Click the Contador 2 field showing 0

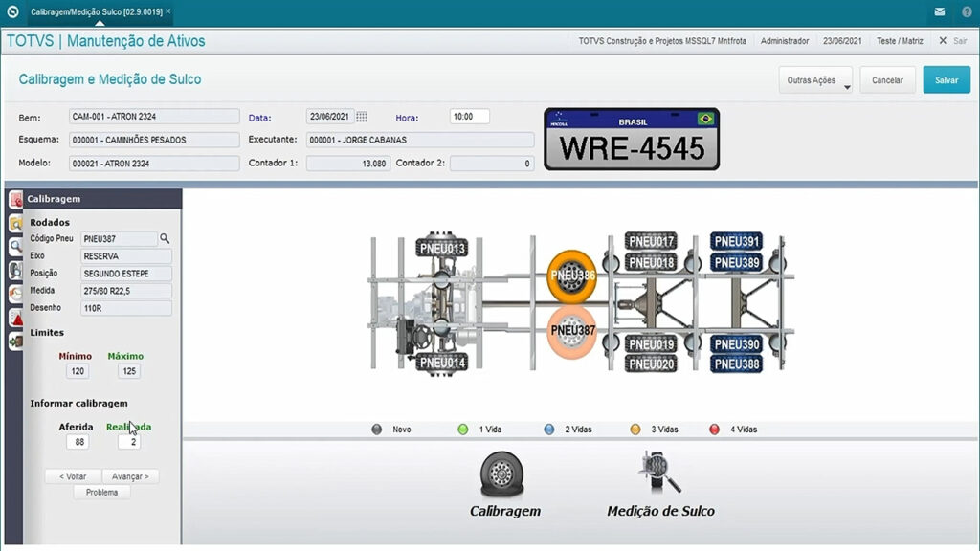(492, 163)
